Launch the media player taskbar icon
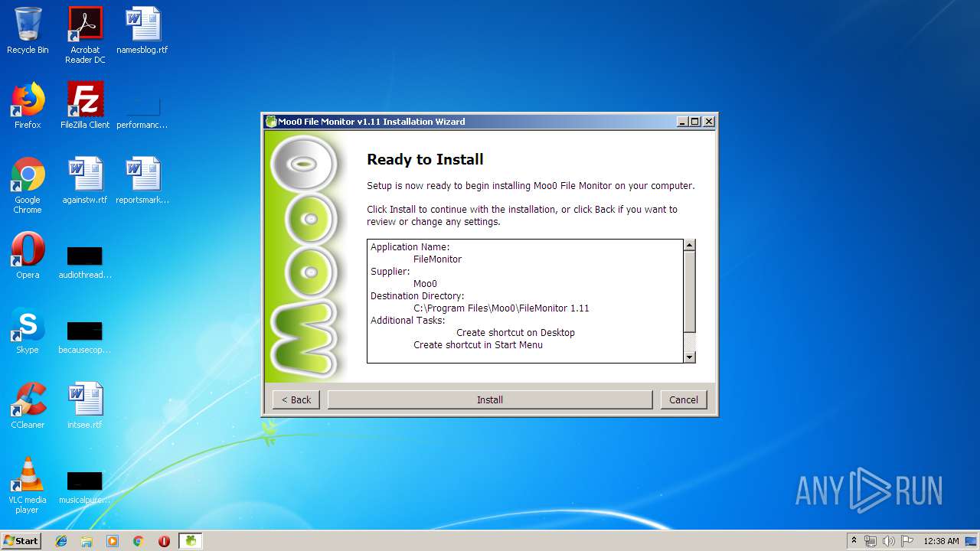 (x=113, y=541)
